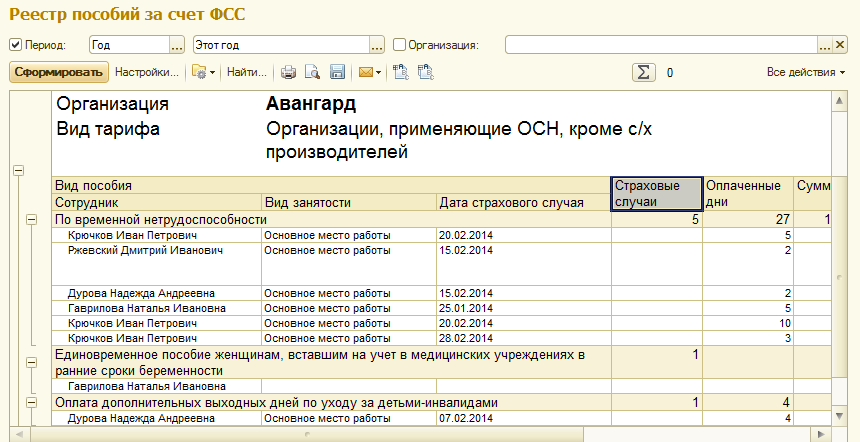Click the Этот год period field
This screenshot has width=860, height=442.
point(282,45)
